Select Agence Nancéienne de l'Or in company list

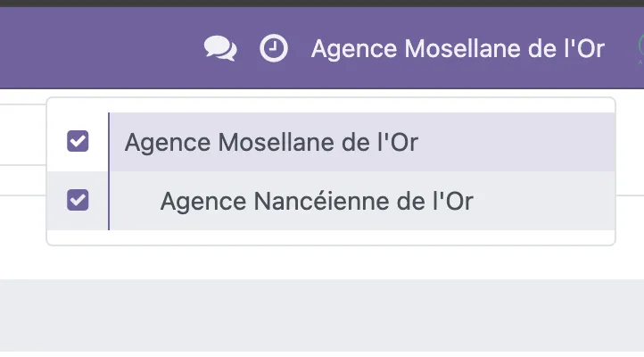click(317, 201)
